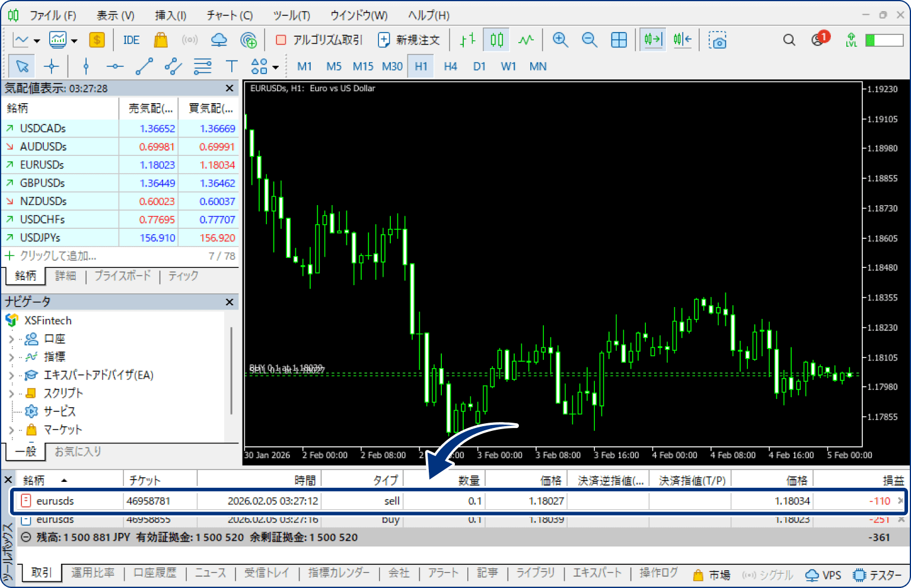
Task: Click the zoom out magnifier icon
Action: [x=590, y=40]
